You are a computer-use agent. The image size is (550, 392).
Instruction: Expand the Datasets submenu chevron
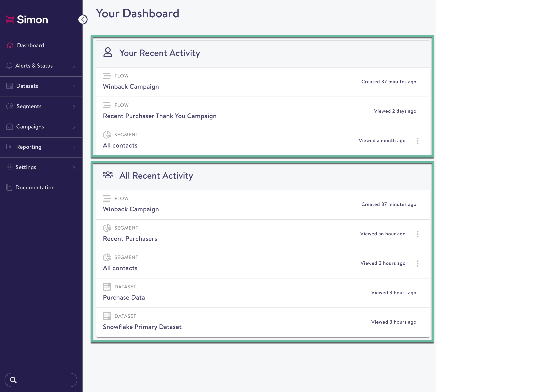(x=74, y=86)
